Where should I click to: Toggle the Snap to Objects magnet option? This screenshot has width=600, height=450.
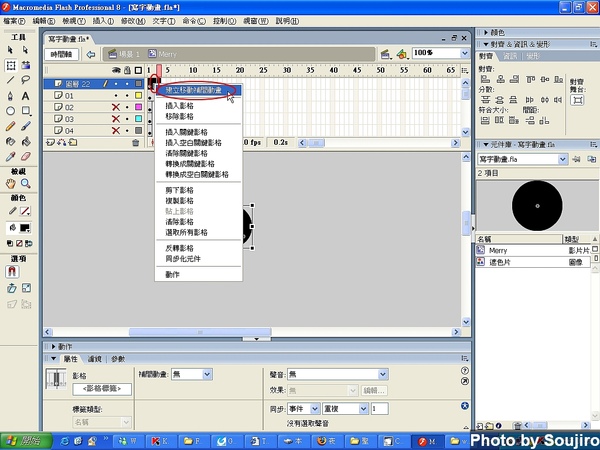point(12,272)
